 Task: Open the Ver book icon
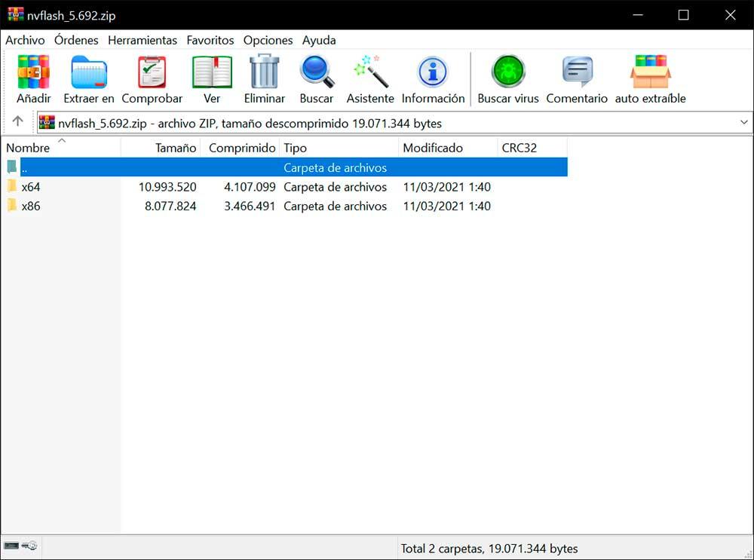[x=212, y=72]
